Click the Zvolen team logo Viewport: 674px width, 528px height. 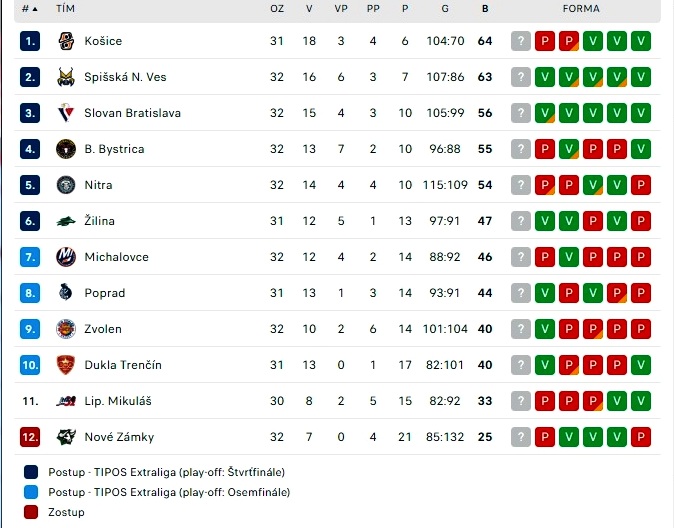[x=66, y=329]
